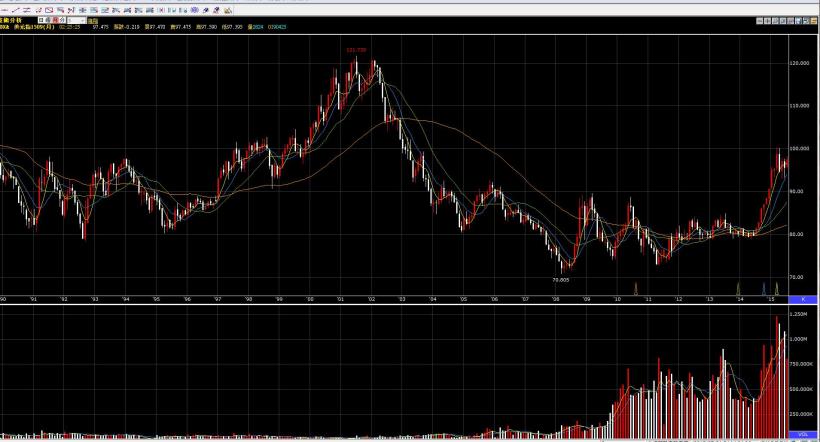This screenshot has height=442, width=820.
Task: Click the blue VOL indicator label
Action: click(x=803, y=435)
